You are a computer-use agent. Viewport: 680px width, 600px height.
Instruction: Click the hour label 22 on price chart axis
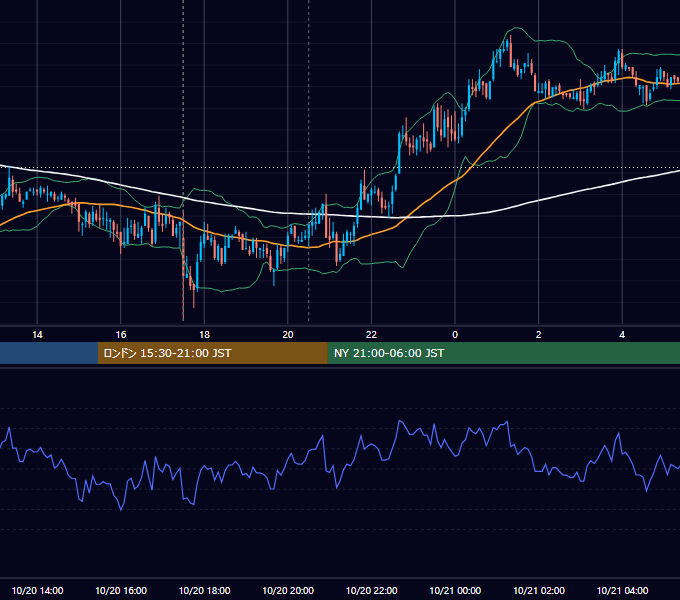pos(371,335)
